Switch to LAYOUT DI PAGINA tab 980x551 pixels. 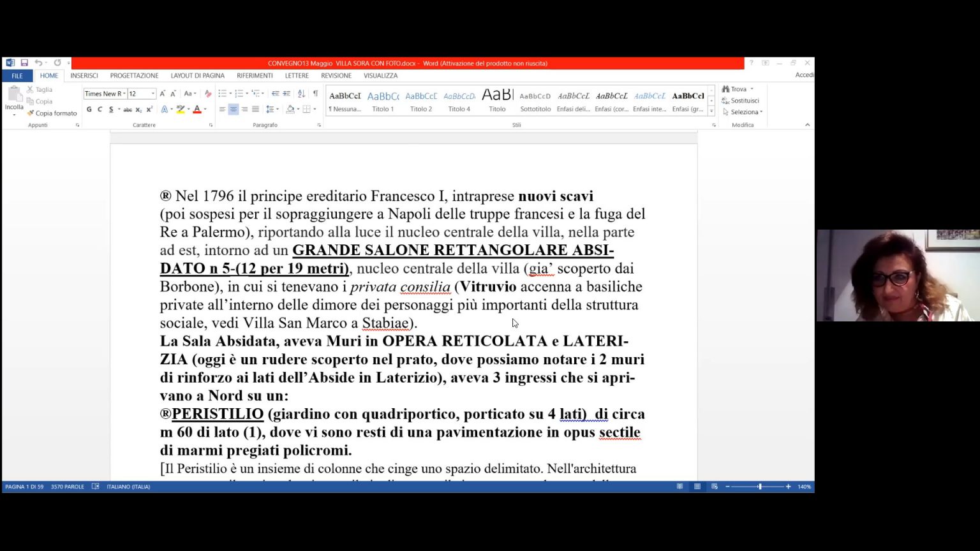pyautogui.click(x=198, y=75)
